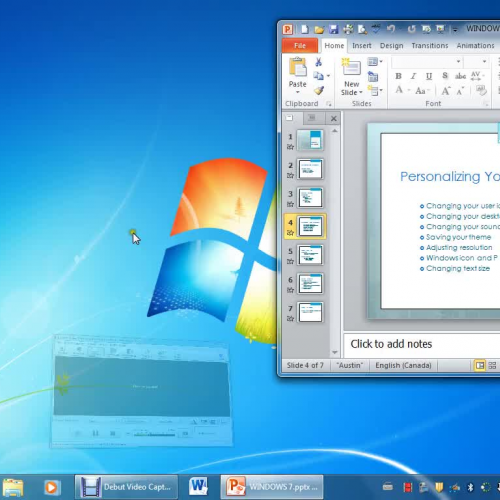This screenshot has height=500, width=500.
Task: Click the PowerPoint logo in title bar
Action: coord(288,30)
